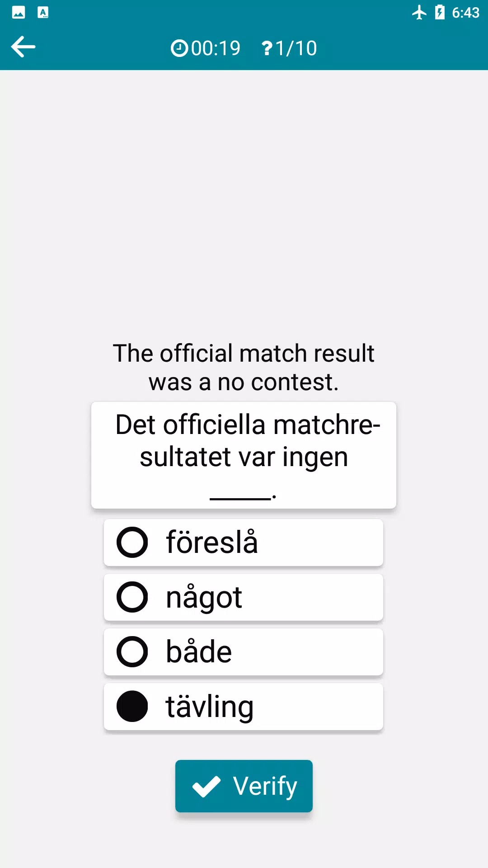Tap the back arrow icon
This screenshot has width=488, height=868.
[23, 47]
